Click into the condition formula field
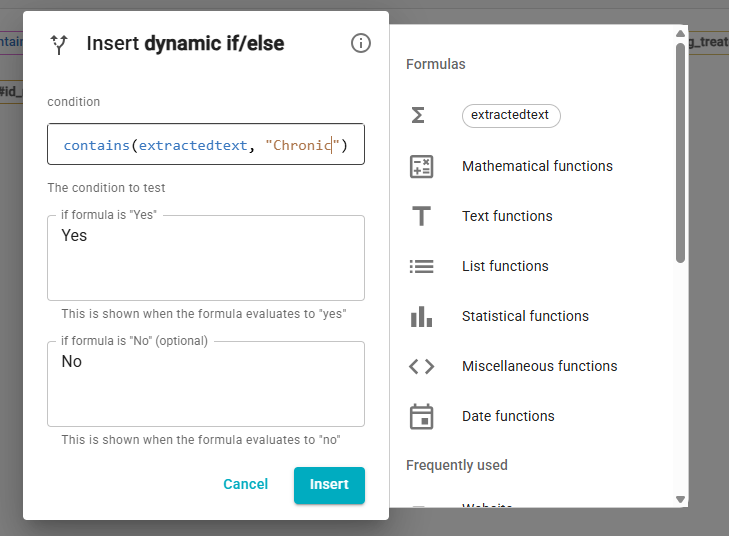The height and width of the screenshot is (536, 729). click(205, 145)
